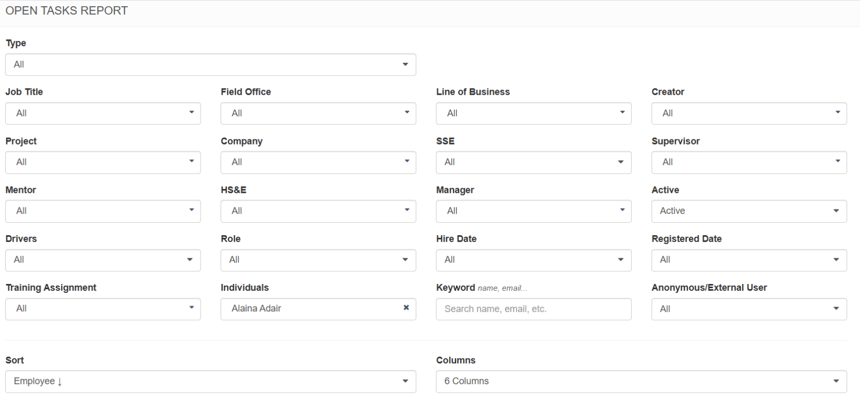Open the Mentor filter dropdown
The image size is (868, 405).
coord(103,211)
